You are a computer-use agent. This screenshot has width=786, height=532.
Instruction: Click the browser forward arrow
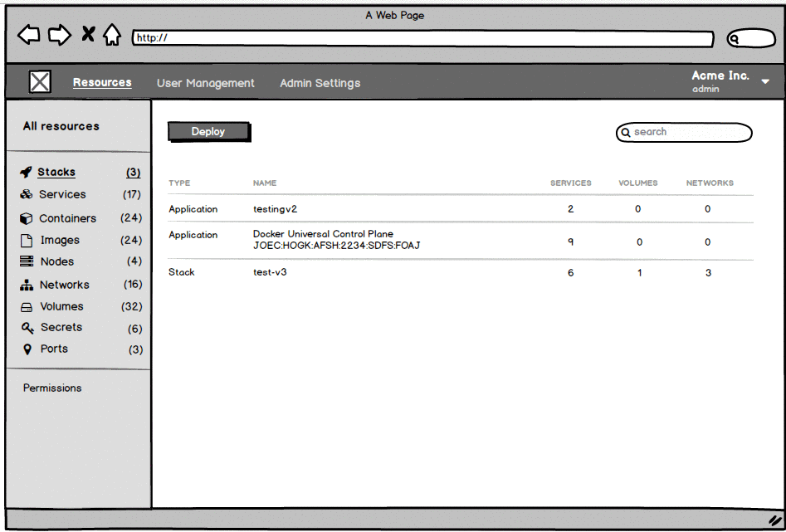coord(60,35)
